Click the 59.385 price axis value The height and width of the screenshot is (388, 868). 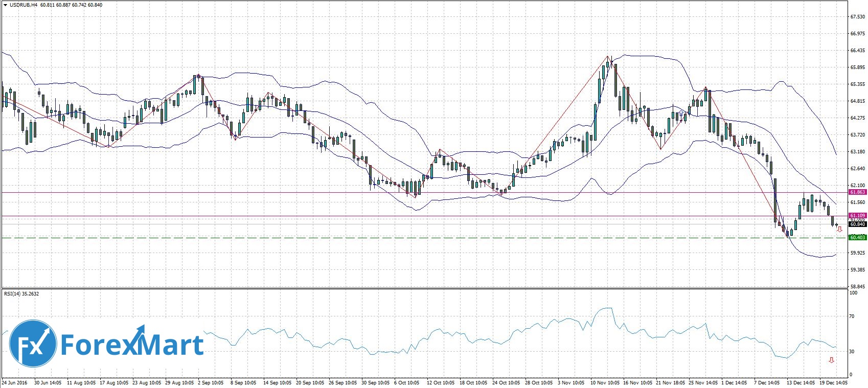857,269
